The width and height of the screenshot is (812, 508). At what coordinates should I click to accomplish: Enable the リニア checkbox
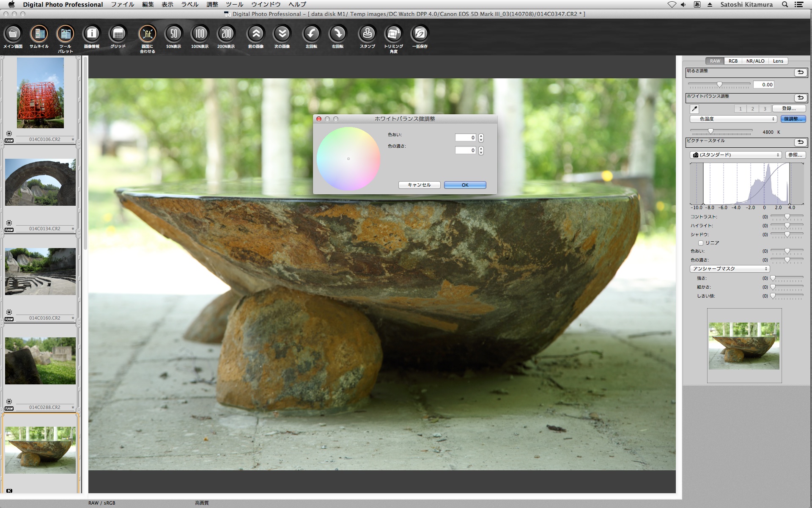point(701,243)
